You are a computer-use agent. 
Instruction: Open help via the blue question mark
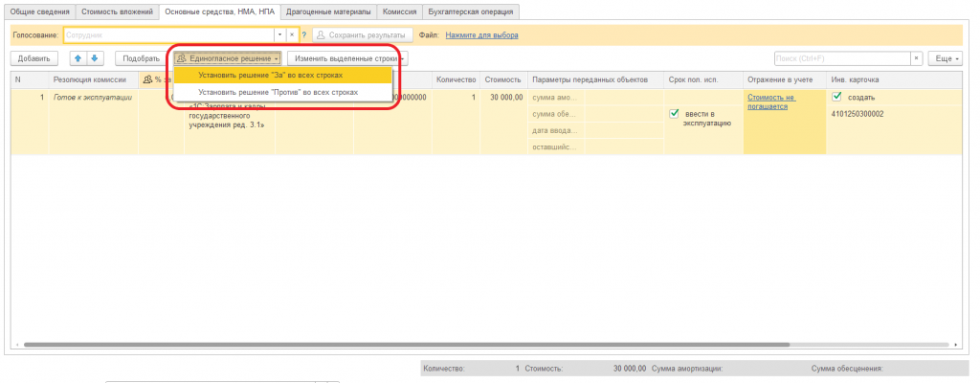[x=303, y=35]
